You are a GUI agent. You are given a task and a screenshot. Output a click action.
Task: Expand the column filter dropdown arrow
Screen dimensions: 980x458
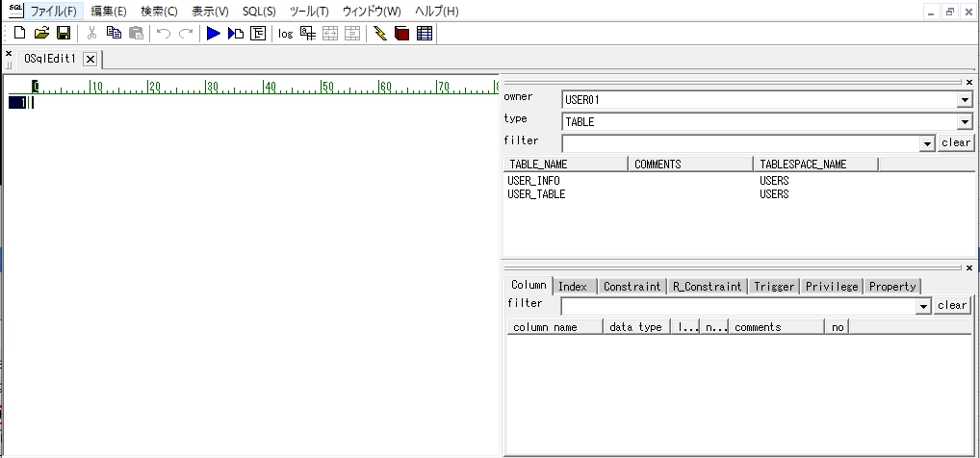pyautogui.click(x=923, y=306)
